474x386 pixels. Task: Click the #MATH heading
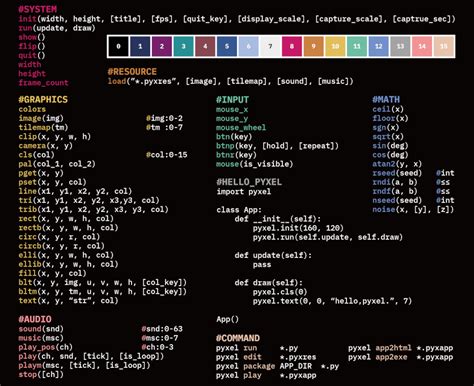(386, 99)
